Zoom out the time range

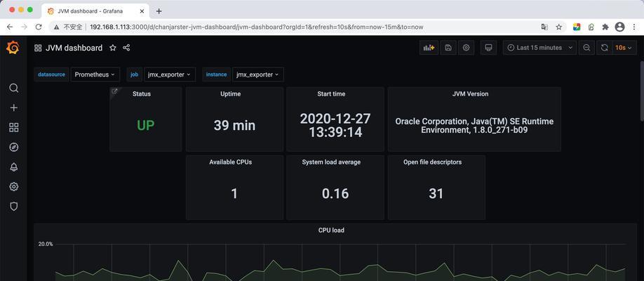(586, 48)
